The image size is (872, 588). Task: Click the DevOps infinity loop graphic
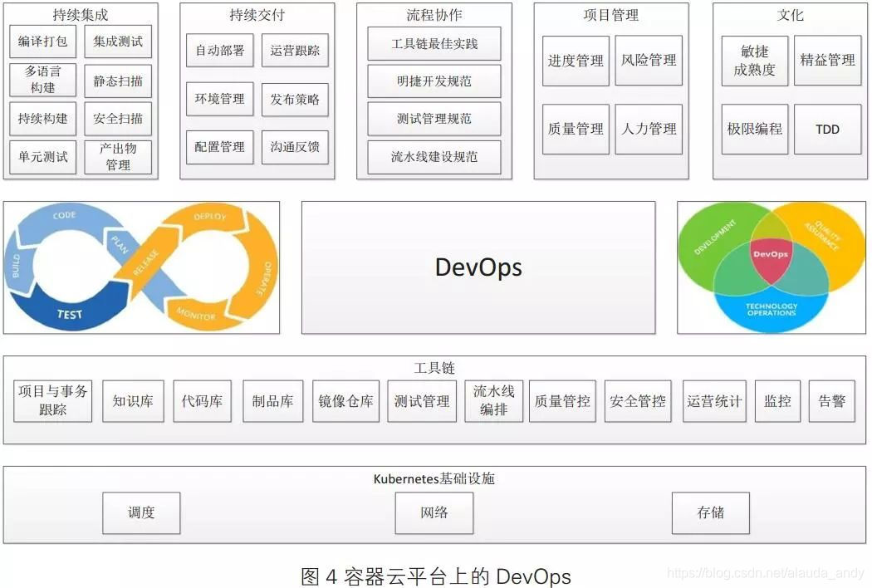coord(141,267)
